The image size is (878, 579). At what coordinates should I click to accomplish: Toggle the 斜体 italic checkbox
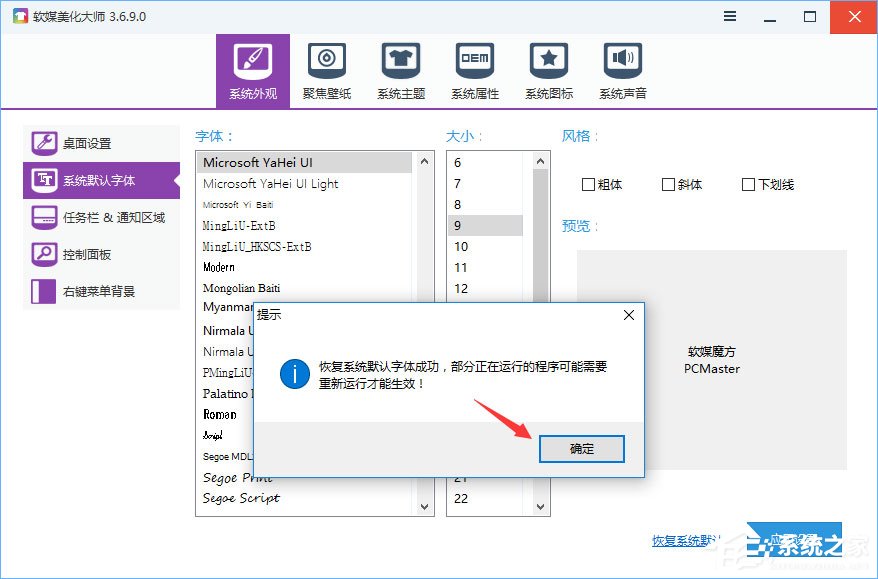click(669, 184)
